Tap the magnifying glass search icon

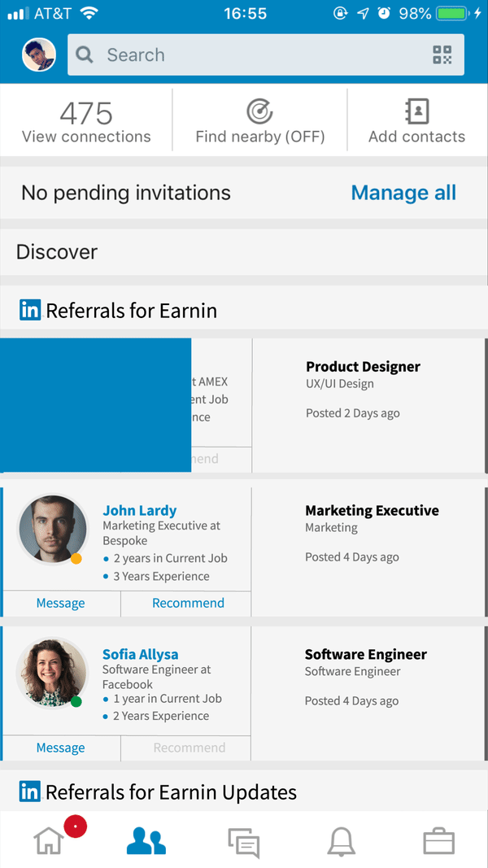coord(84,55)
